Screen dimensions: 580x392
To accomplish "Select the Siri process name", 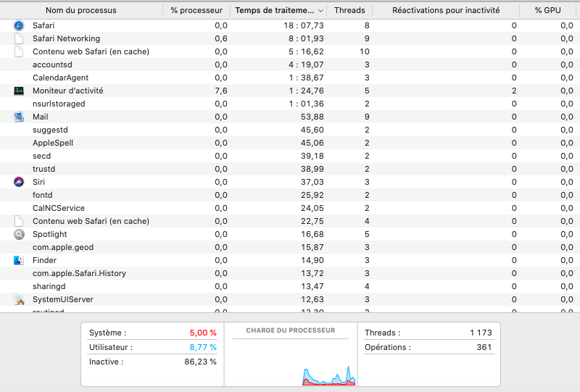I will (x=39, y=182).
